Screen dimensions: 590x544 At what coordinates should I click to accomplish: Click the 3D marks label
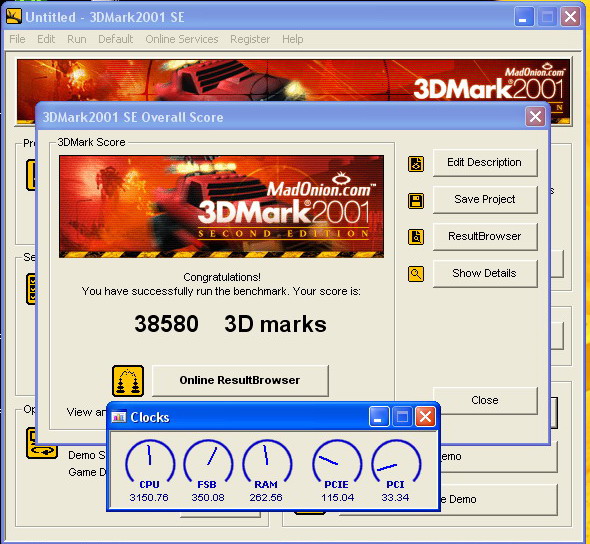pyautogui.click(x=275, y=324)
